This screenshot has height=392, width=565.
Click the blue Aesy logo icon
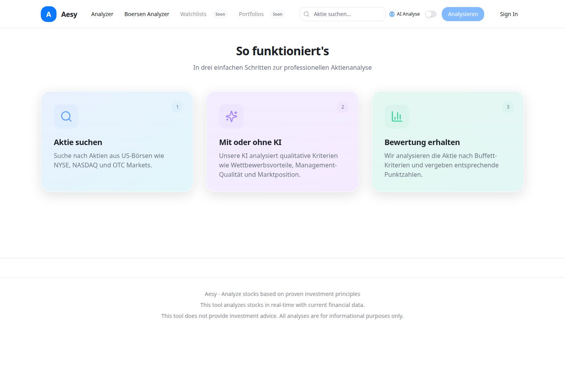49,14
